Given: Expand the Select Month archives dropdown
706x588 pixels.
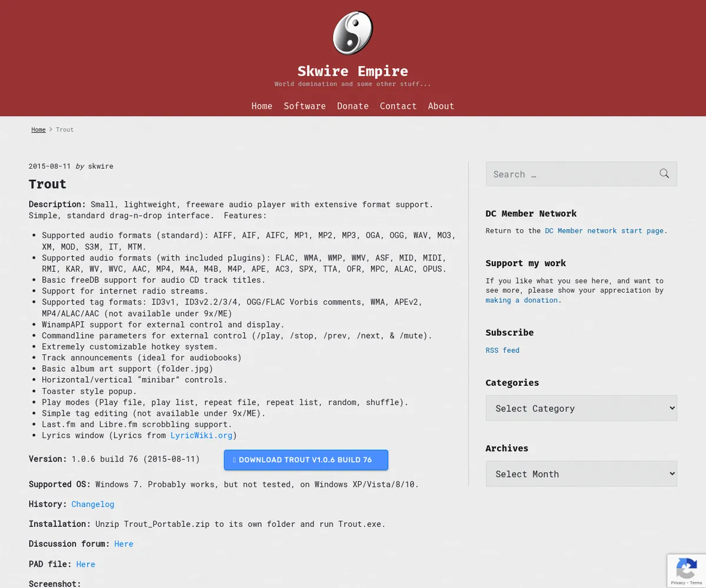Looking at the screenshot, I should coord(581,474).
